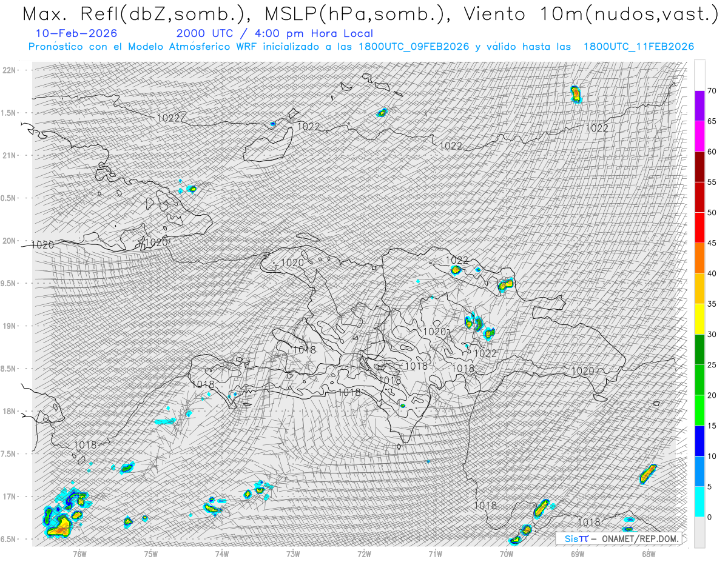Image resolution: width=728 pixels, height=562 pixels.
Task: Click the dark green 25–30 dBZ swatch
Action: point(699,350)
